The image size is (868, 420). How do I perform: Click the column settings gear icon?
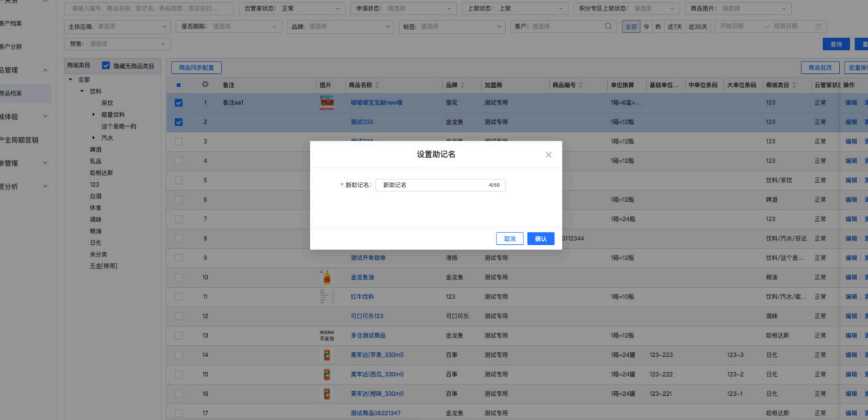(205, 85)
